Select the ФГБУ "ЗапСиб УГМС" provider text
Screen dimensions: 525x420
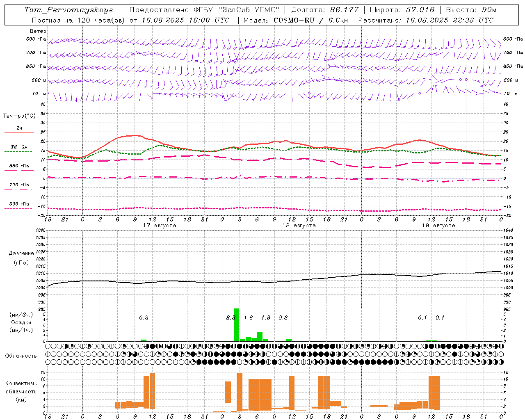click(x=236, y=10)
